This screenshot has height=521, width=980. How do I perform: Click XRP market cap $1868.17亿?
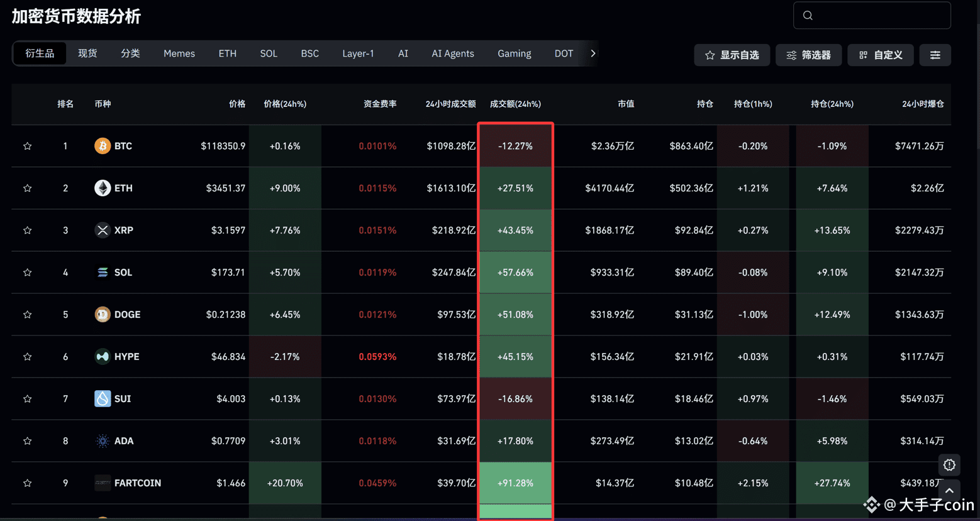click(610, 230)
